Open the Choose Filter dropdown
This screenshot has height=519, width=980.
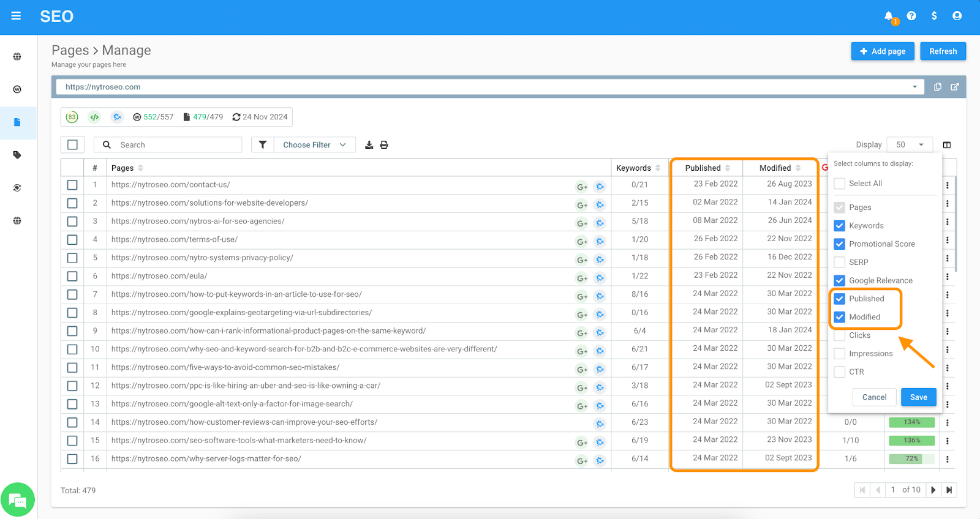(314, 145)
